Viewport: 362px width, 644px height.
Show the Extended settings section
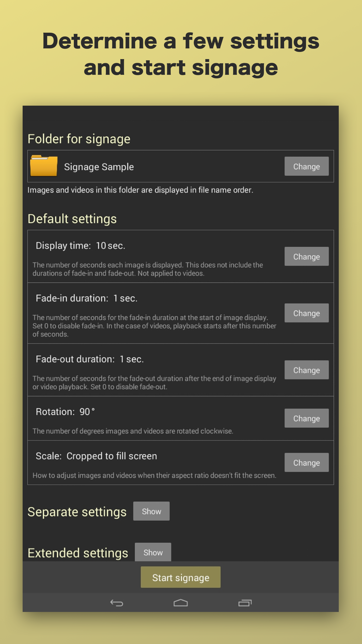153,552
